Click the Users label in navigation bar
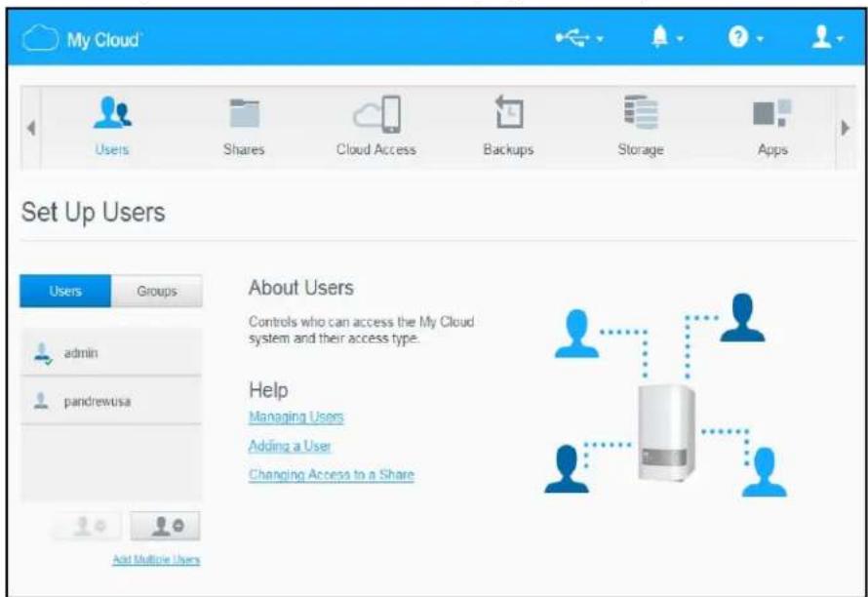 click(x=112, y=149)
